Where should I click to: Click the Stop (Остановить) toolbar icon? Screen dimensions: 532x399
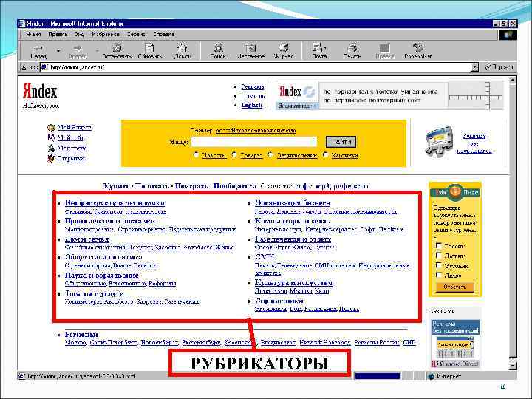[117, 48]
